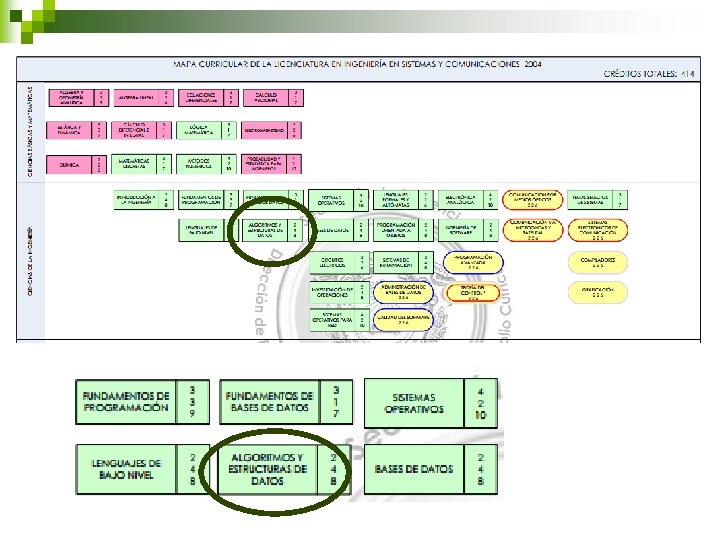Select the INGENIERÍA DE SOFTWARE course box
This screenshot has height=540, width=720.
tap(468, 230)
